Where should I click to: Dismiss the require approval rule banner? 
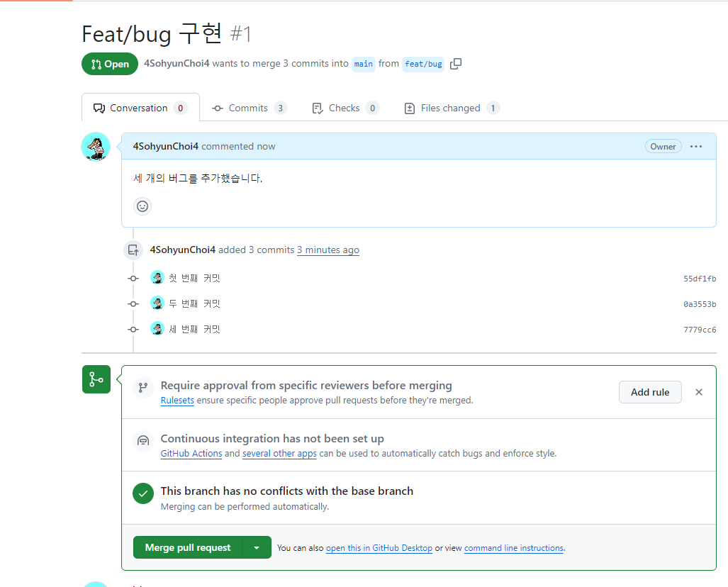(698, 391)
